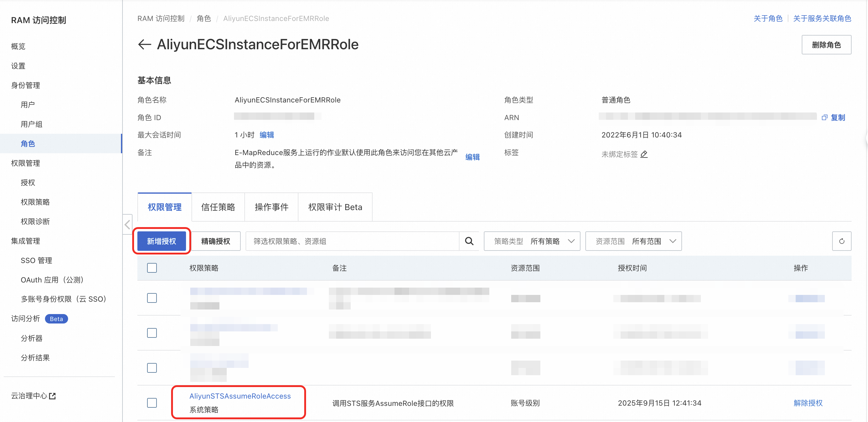Open 权限策略 in the sidebar
Image resolution: width=868 pixels, height=422 pixels.
(x=35, y=202)
